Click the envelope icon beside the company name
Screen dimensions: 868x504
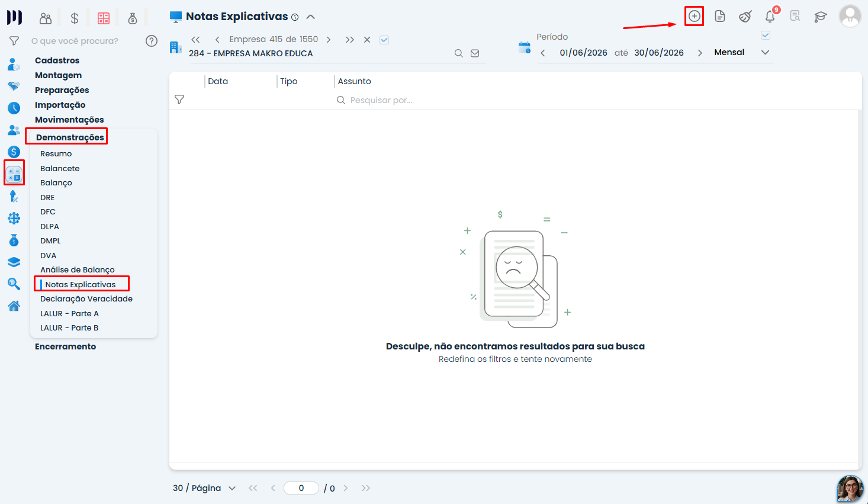pos(475,53)
